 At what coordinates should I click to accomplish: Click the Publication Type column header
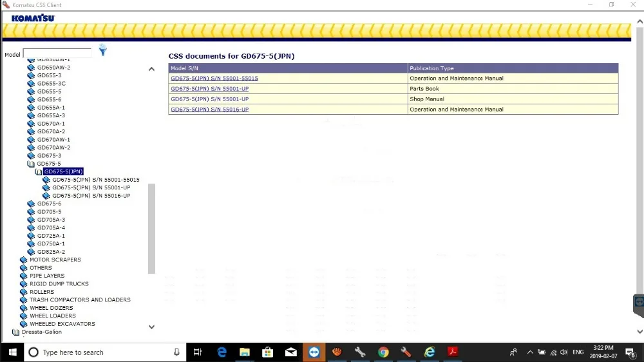(x=513, y=68)
